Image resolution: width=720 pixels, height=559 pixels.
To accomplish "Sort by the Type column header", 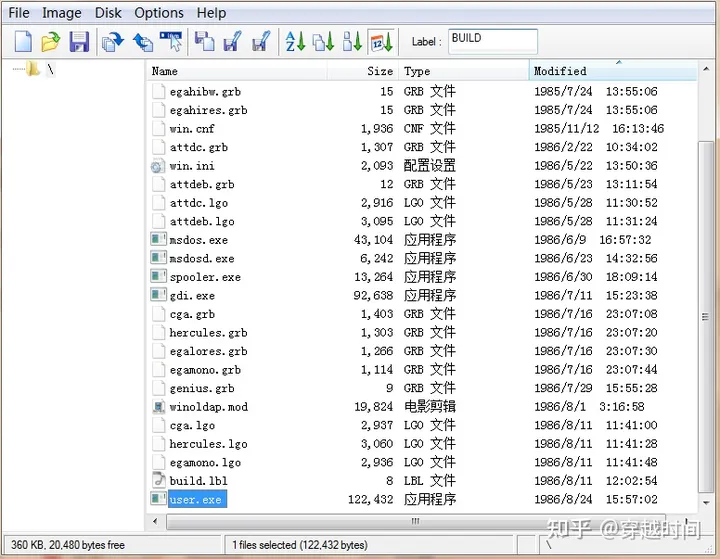I will click(464, 71).
